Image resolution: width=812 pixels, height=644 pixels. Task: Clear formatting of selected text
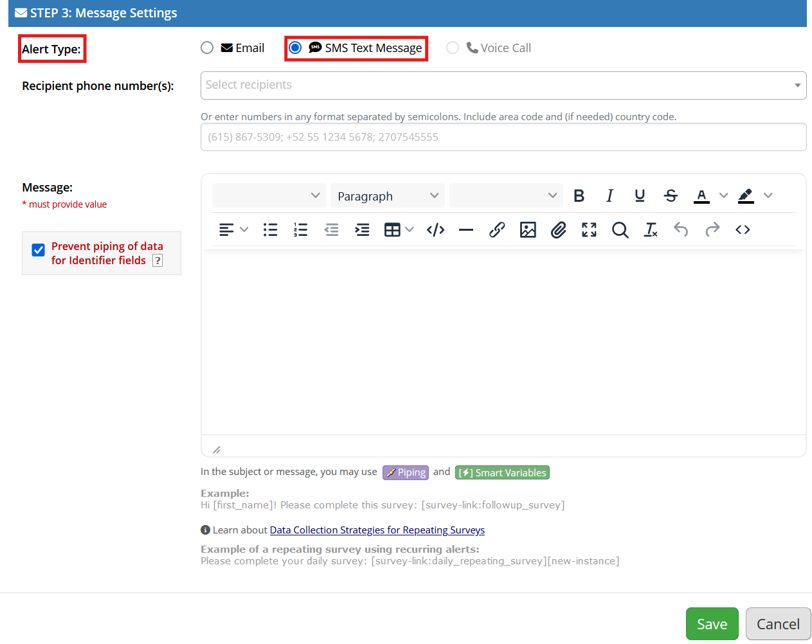(x=651, y=229)
